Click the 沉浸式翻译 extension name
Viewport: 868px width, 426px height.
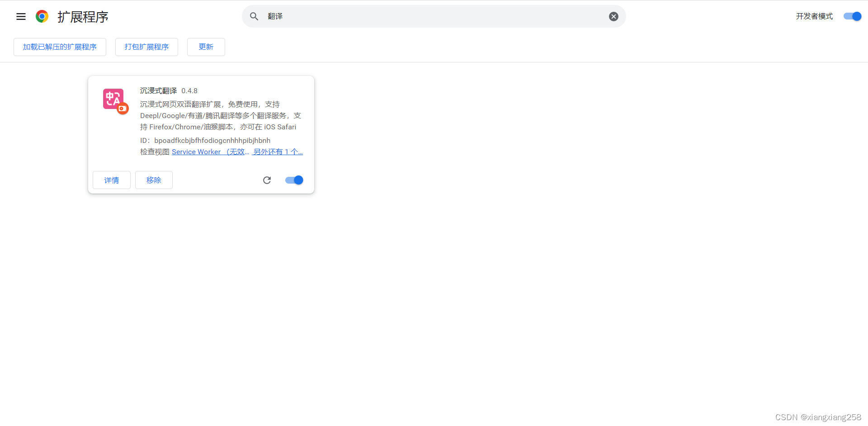159,91
